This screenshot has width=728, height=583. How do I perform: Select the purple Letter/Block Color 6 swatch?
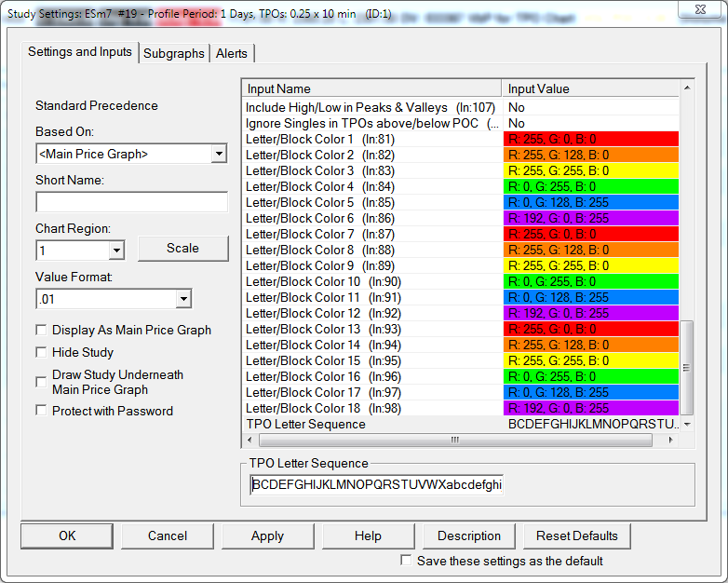590,218
